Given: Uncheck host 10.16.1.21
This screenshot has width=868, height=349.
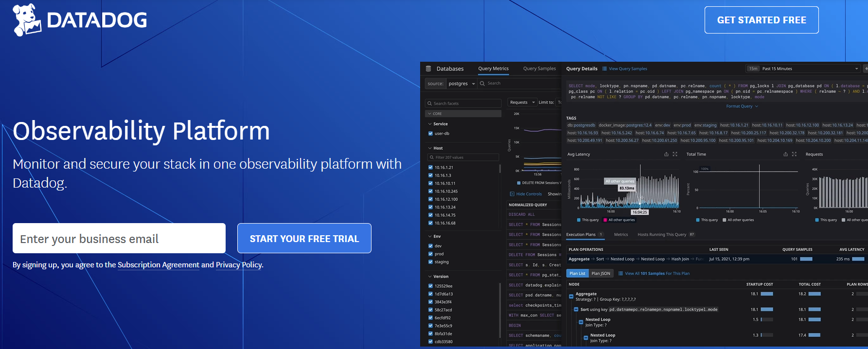Looking at the screenshot, I should [430, 167].
